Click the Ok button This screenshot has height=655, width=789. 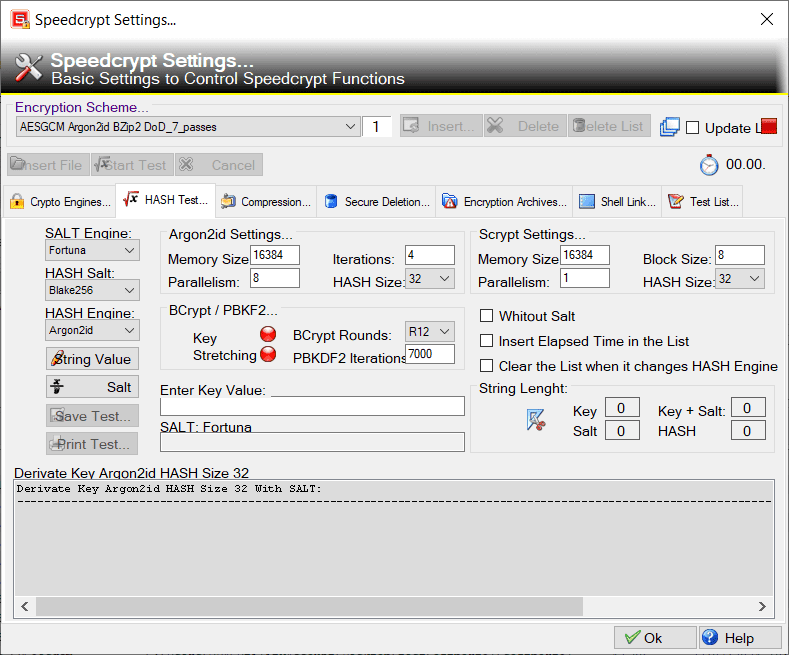coord(655,638)
